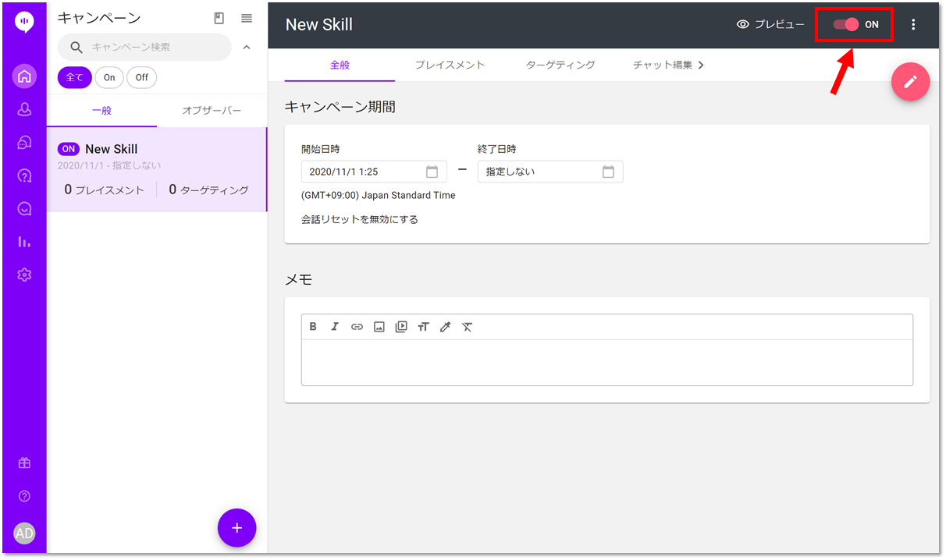The height and width of the screenshot is (560, 946).
Task: Select the 全て filter chip
Action: tap(74, 77)
